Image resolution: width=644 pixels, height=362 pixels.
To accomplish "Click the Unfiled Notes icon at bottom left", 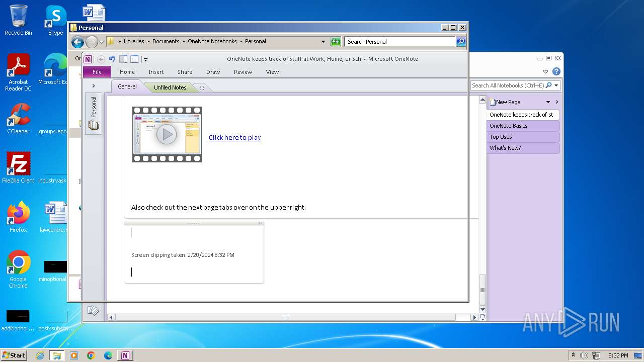I will 93,310.
